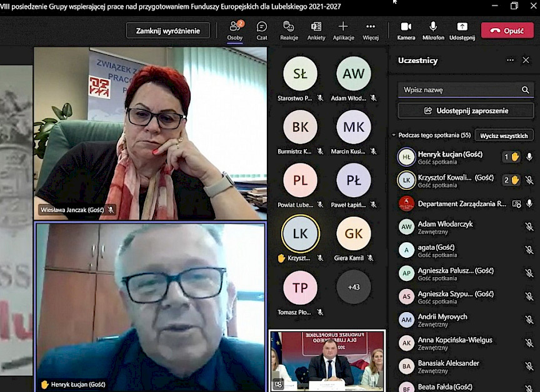
Task: Open the Reakcje reactions menu
Action: pyautogui.click(x=289, y=31)
